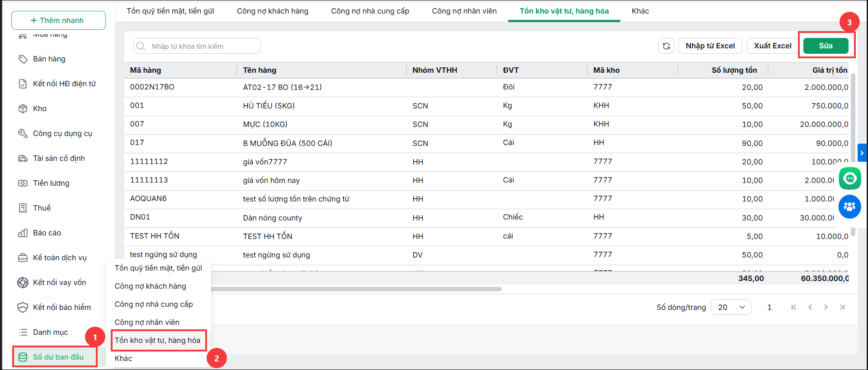The image size is (868, 370).
Task: Click the search magnifier icon
Action: [141, 46]
